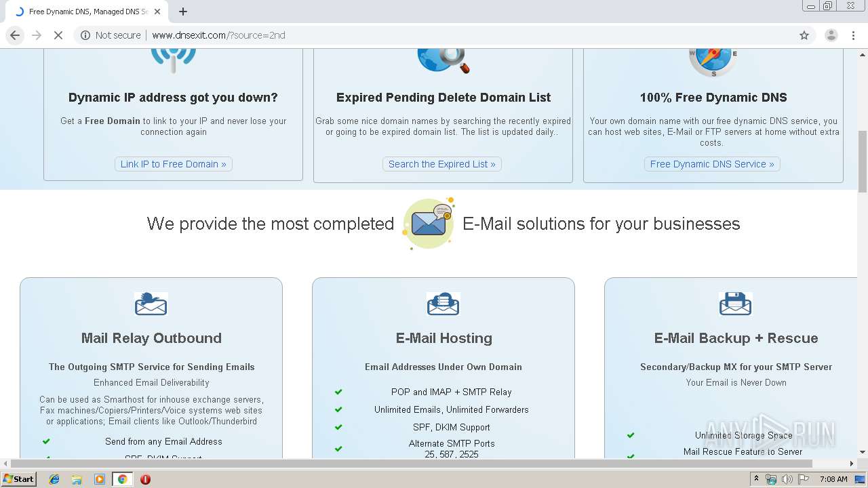
Task: Click the 'E-Mail Backup + Rescue' heading
Action: tap(736, 338)
